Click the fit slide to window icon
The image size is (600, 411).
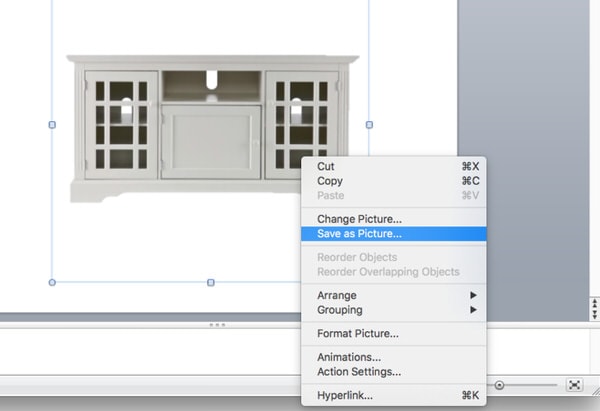[x=575, y=385]
